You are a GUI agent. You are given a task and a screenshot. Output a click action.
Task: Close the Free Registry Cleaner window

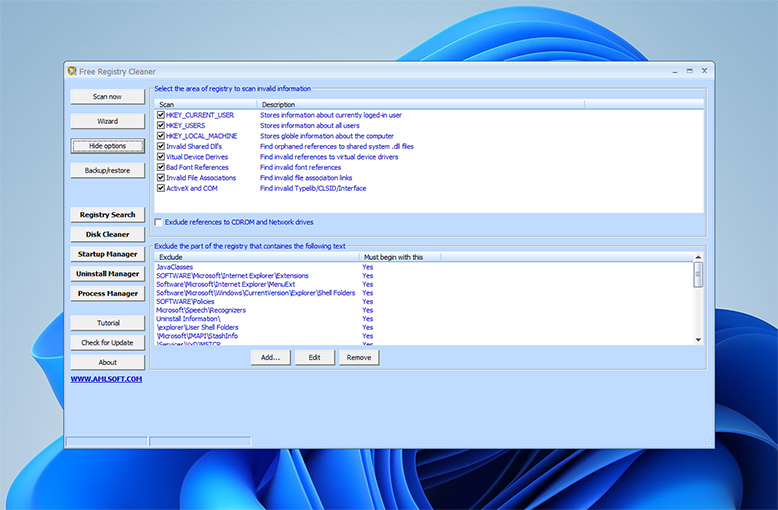704,71
